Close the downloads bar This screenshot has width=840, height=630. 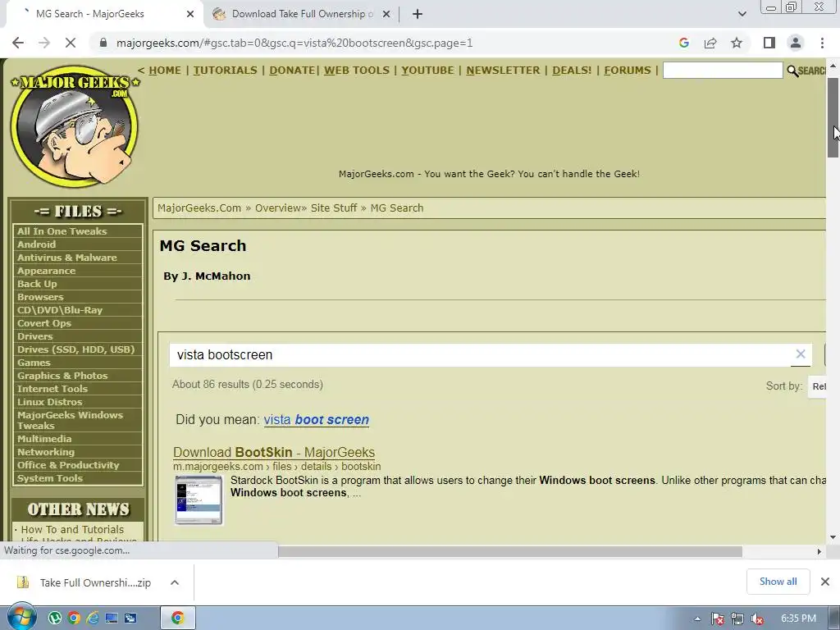(x=825, y=582)
